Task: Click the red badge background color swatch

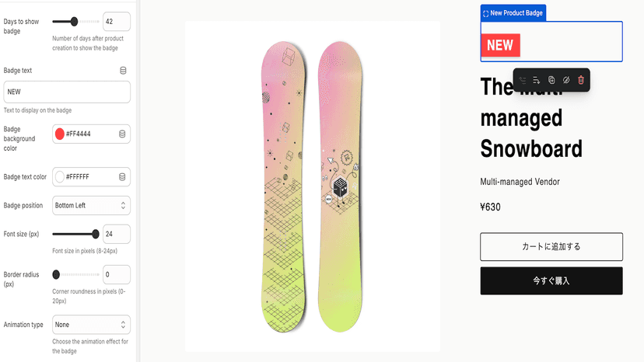Action: click(x=60, y=134)
